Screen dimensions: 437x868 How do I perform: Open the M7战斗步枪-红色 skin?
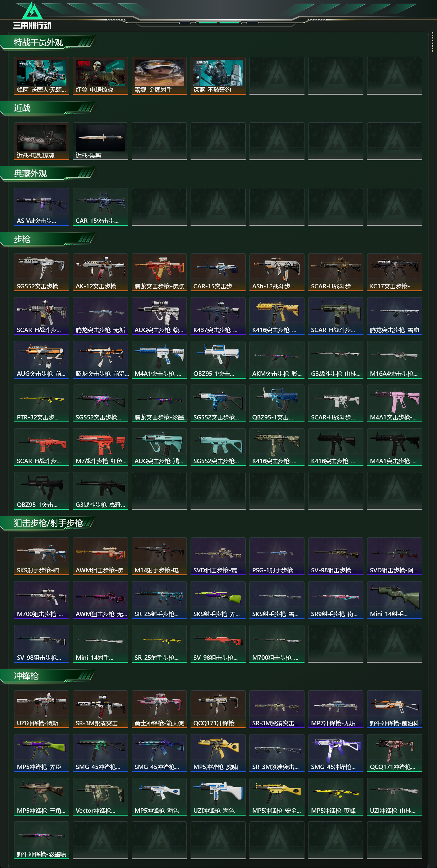click(x=101, y=447)
